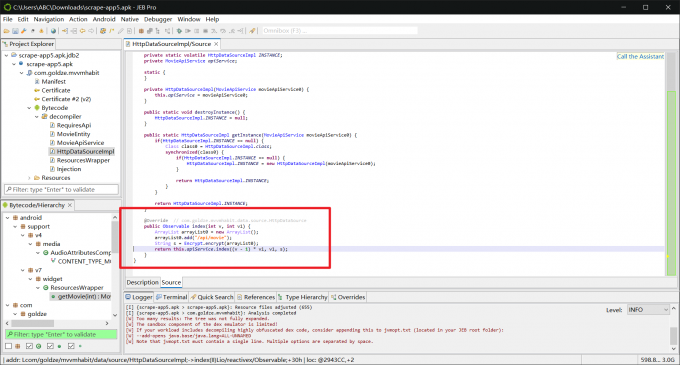
Task: Click the debugger stop square icon
Action: (206, 31)
